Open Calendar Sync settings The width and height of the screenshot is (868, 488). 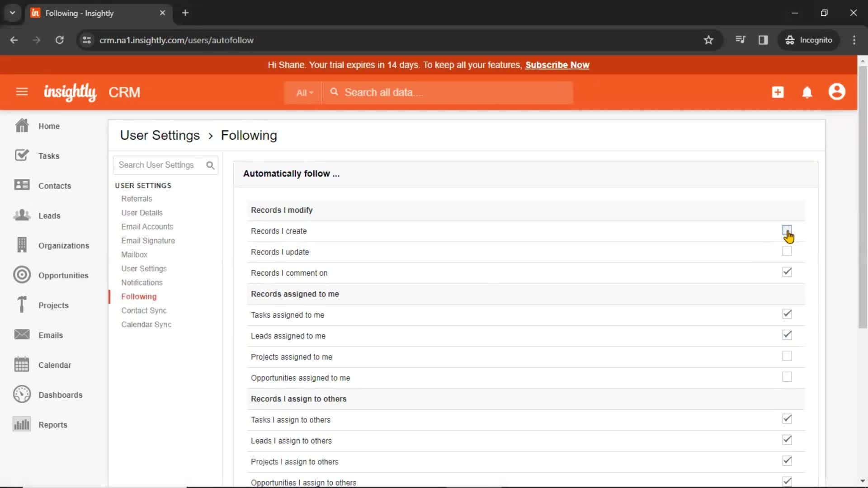click(146, 324)
